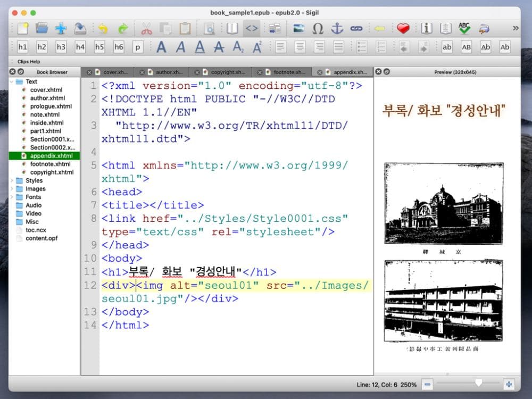The height and width of the screenshot is (399, 532).
Task: Create a new EPUB with the New icon
Action: coord(23,29)
